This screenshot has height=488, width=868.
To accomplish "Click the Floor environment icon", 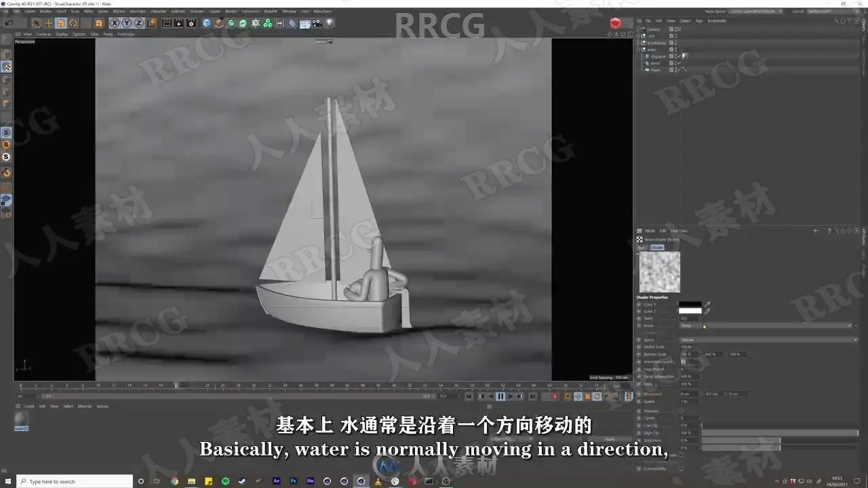I will click(305, 23).
